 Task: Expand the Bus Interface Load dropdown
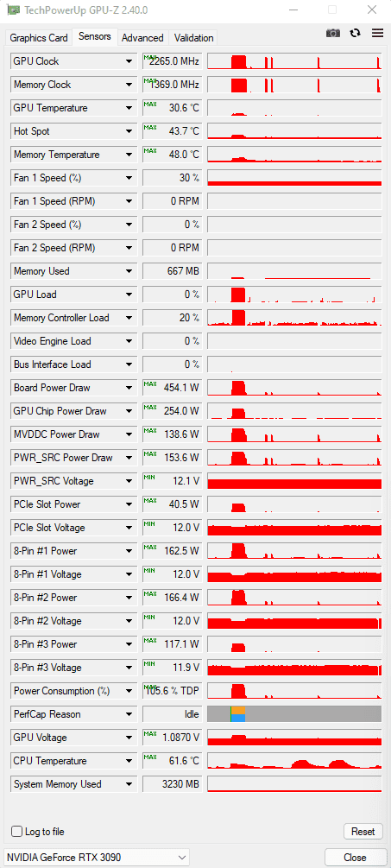129,364
